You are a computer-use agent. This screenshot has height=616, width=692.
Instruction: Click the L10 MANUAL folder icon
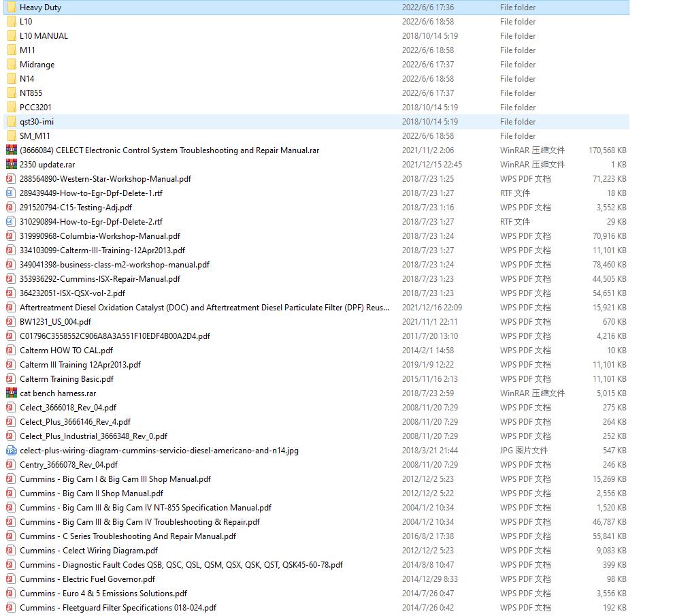click(x=12, y=36)
